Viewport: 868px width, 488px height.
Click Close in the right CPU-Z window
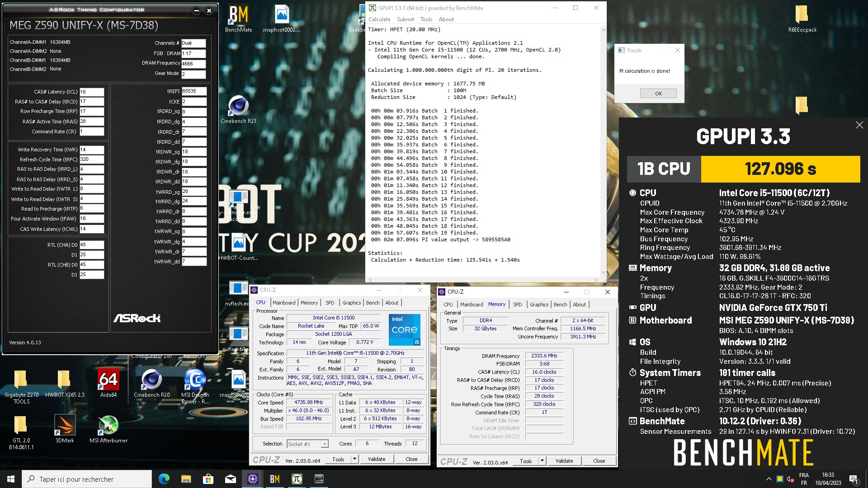(599, 461)
